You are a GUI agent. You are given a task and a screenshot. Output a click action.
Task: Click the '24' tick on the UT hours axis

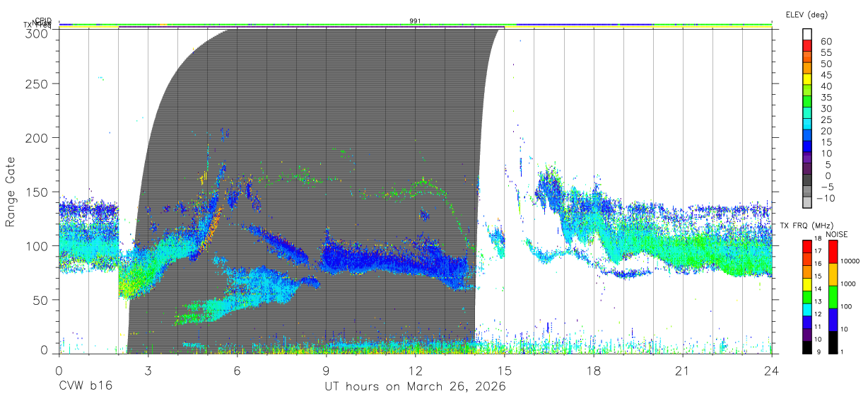771,370
